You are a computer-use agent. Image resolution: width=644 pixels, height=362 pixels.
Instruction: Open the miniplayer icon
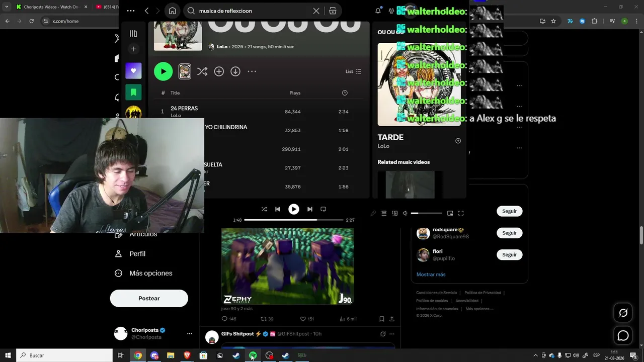(x=450, y=213)
